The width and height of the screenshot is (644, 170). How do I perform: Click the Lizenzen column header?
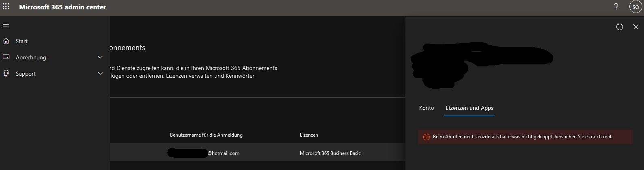tap(309, 135)
